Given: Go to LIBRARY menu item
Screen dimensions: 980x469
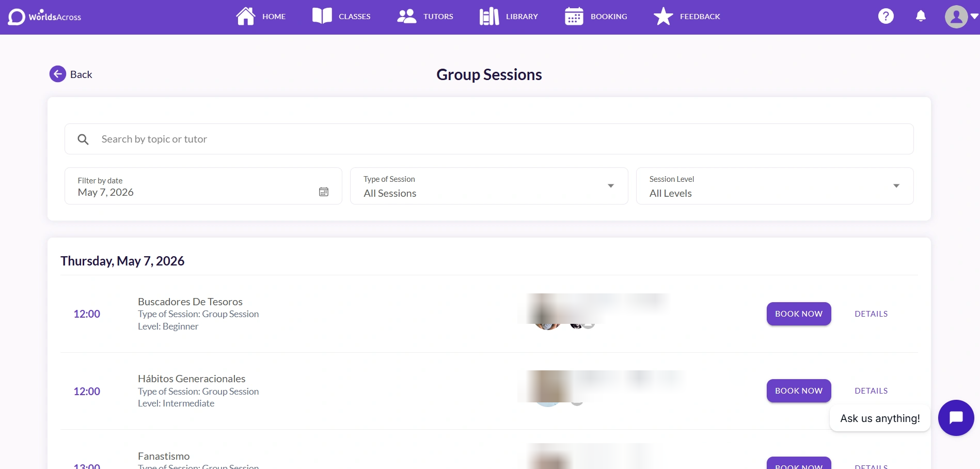Looking at the screenshot, I should click(522, 17).
